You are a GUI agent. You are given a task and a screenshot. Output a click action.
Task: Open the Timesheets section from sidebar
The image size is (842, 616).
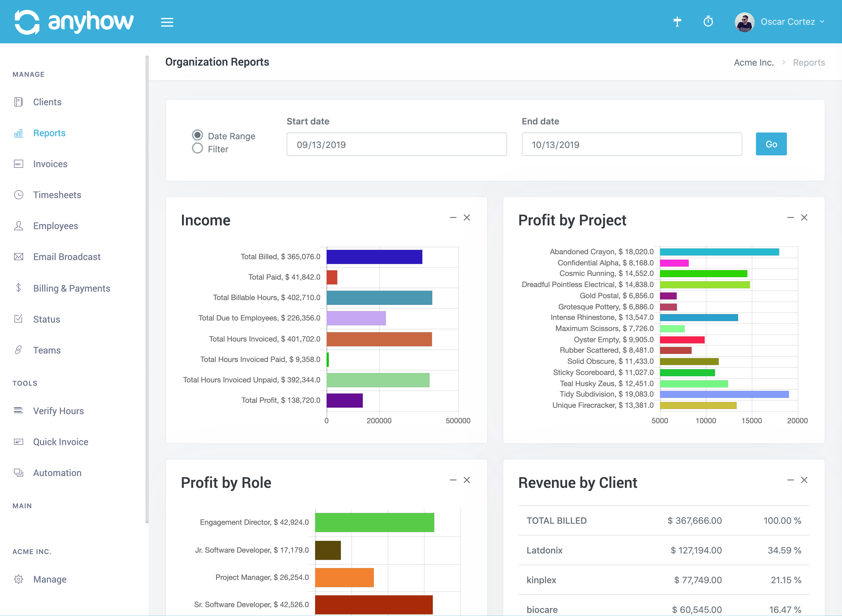coord(57,195)
